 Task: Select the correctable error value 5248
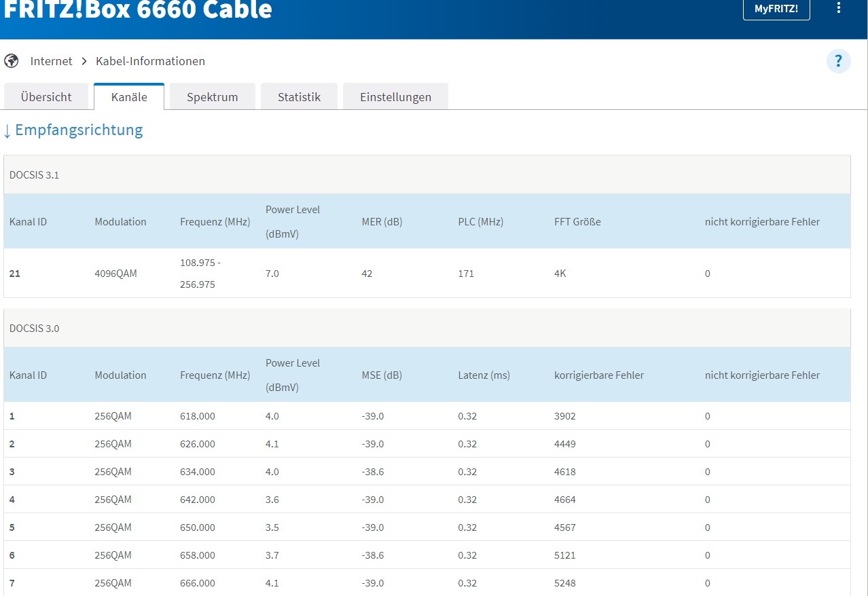coord(565,583)
